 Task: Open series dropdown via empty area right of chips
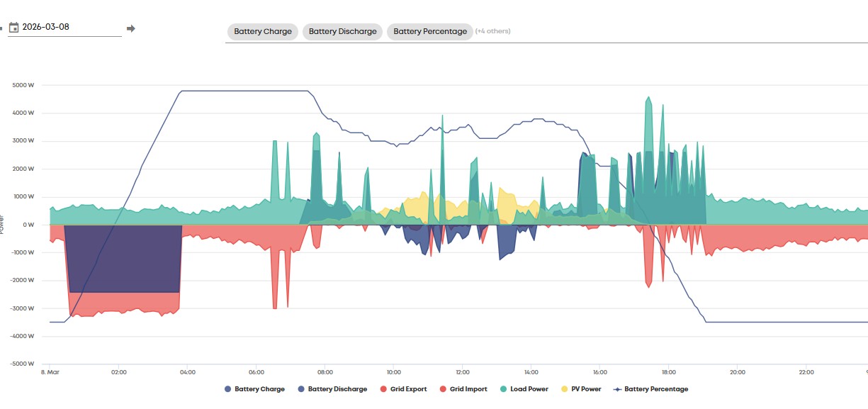[x=680, y=32]
